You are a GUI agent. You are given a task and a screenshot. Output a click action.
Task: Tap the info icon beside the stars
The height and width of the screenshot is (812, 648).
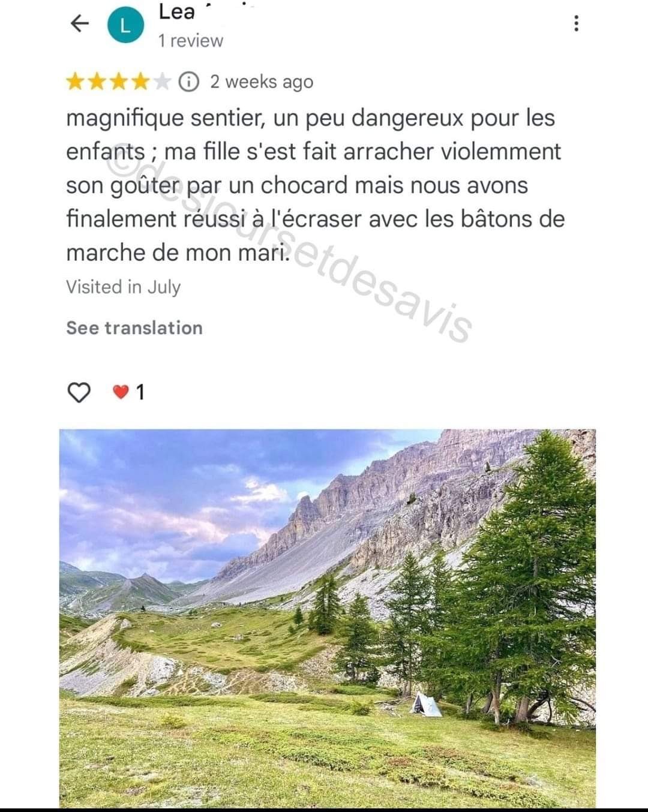pyautogui.click(x=189, y=82)
